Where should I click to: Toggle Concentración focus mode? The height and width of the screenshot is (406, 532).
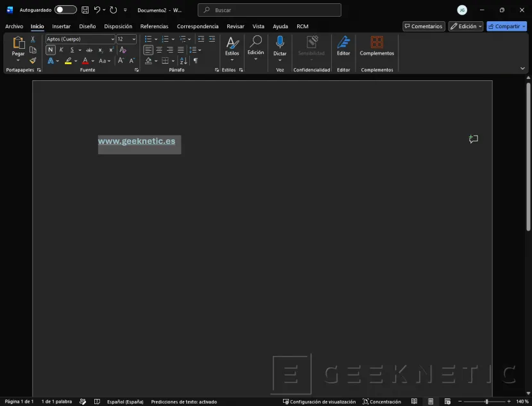pyautogui.click(x=382, y=402)
